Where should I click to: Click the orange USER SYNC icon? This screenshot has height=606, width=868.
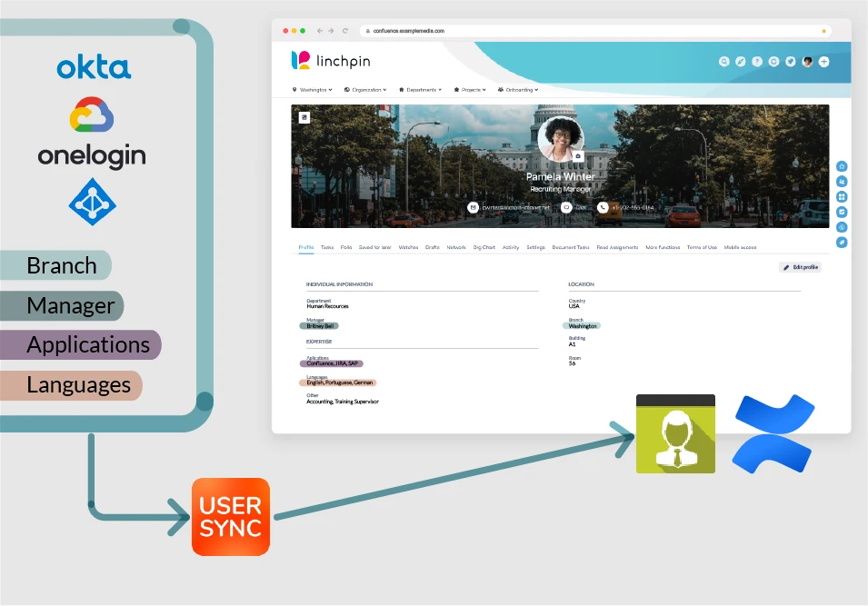[x=231, y=517]
